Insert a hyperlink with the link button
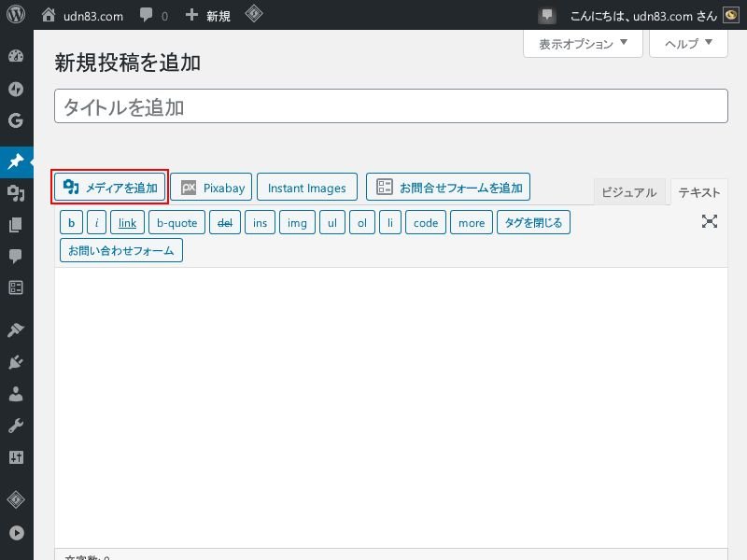 pos(127,222)
